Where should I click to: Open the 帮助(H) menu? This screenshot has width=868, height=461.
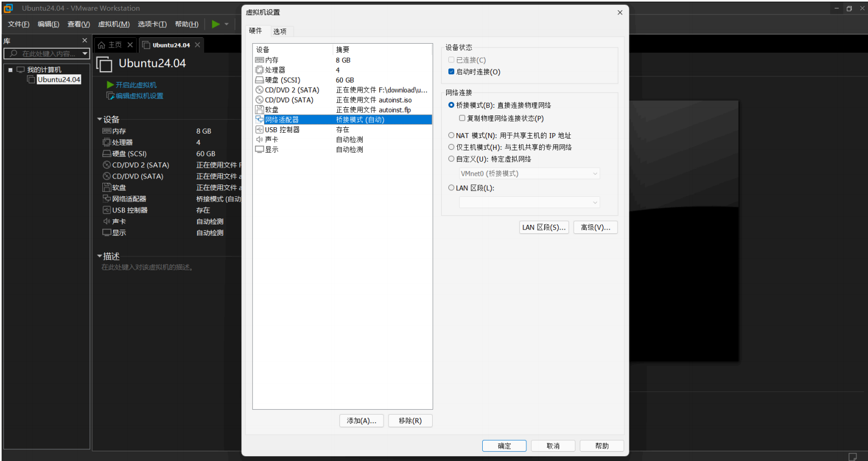coord(186,24)
